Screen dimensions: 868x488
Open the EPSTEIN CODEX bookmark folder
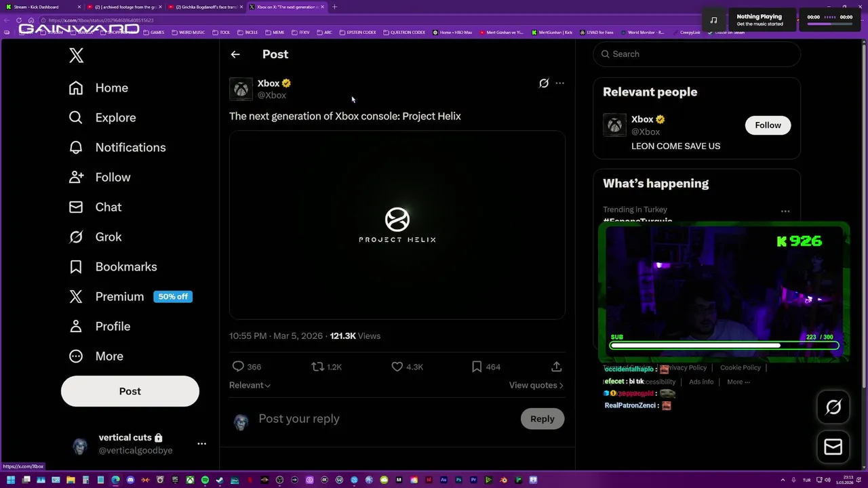click(x=357, y=33)
